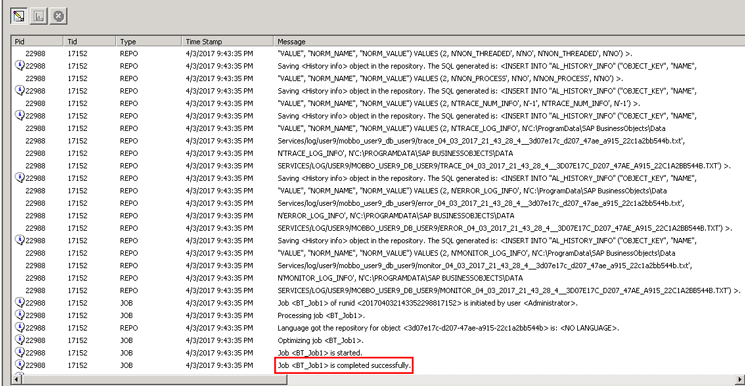Select the 'Processing job <BT_Job1>.' message

click(321, 315)
